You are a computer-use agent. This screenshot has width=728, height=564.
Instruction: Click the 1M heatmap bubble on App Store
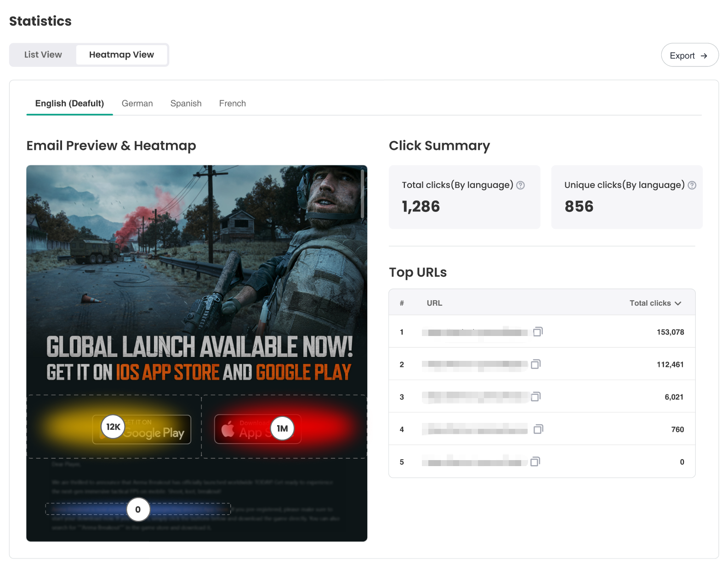[282, 428]
